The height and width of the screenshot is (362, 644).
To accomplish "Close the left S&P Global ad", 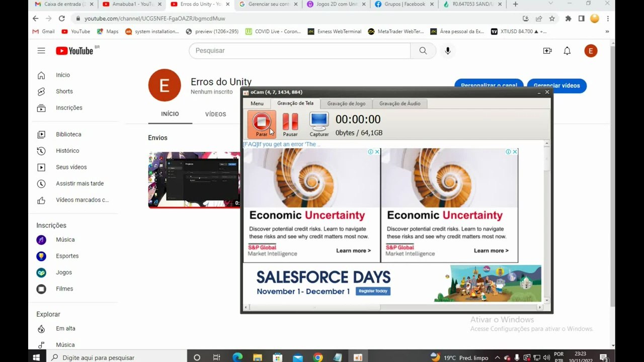I will [x=377, y=152].
